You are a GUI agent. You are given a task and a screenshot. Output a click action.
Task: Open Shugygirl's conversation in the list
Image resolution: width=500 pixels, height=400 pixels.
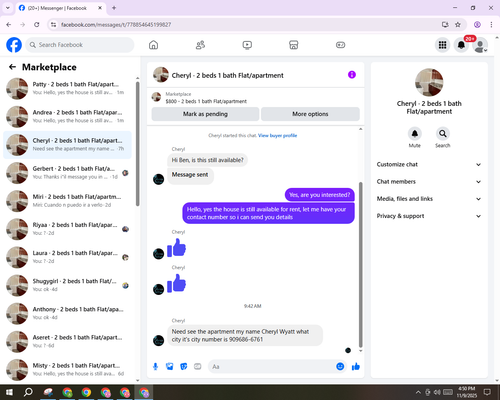[67, 285]
